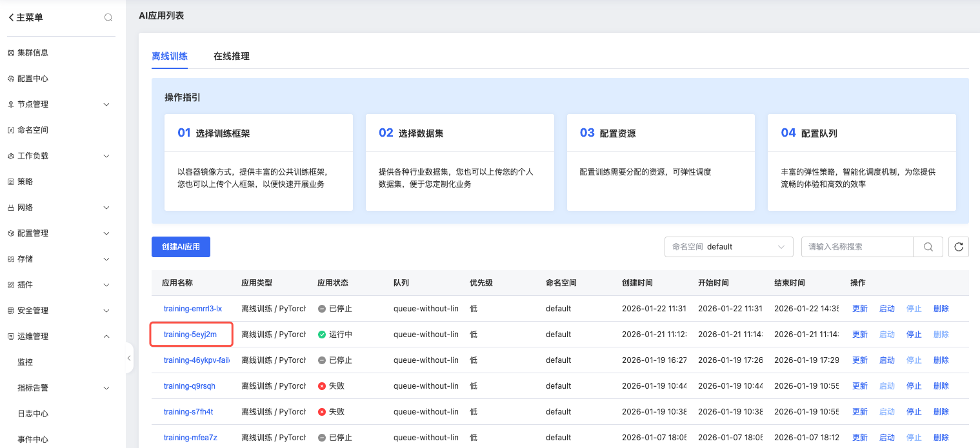980x448 pixels.
Task: Open the training-5eyj2m application link
Action: (x=190, y=335)
